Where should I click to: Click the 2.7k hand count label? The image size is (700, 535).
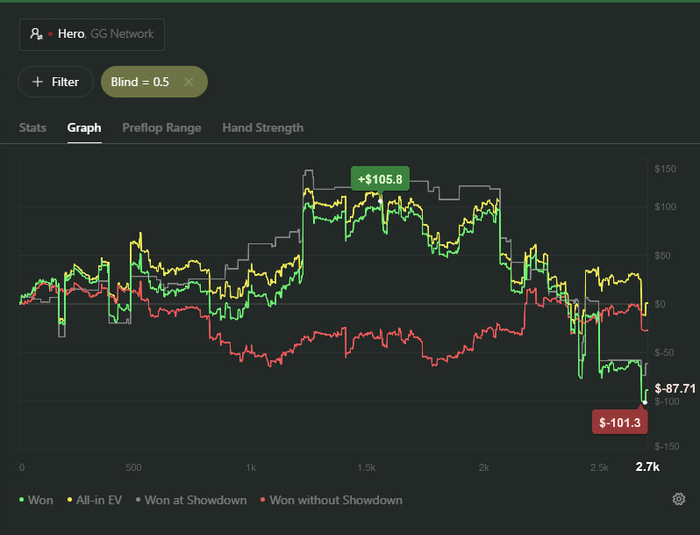(647, 467)
